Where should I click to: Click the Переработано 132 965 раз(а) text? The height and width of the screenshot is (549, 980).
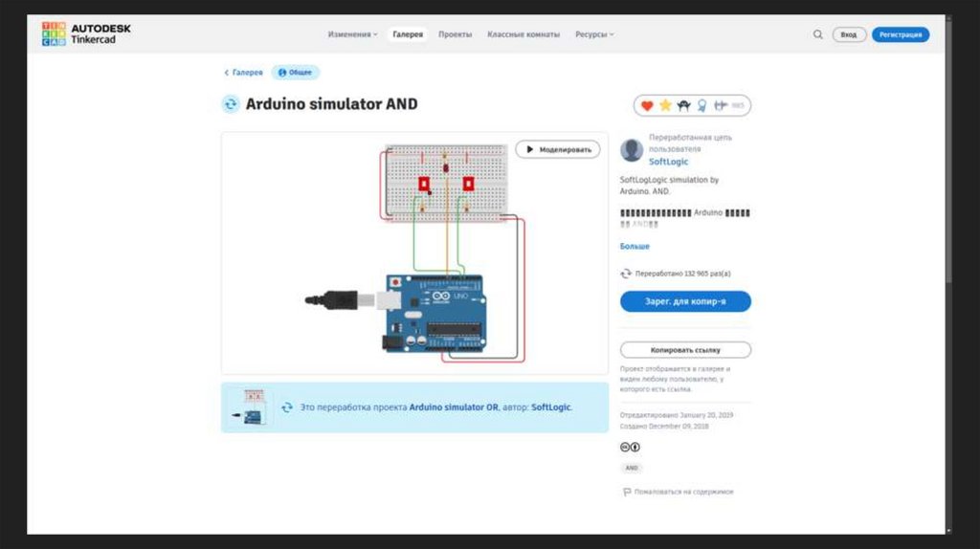tap(682, 274)
